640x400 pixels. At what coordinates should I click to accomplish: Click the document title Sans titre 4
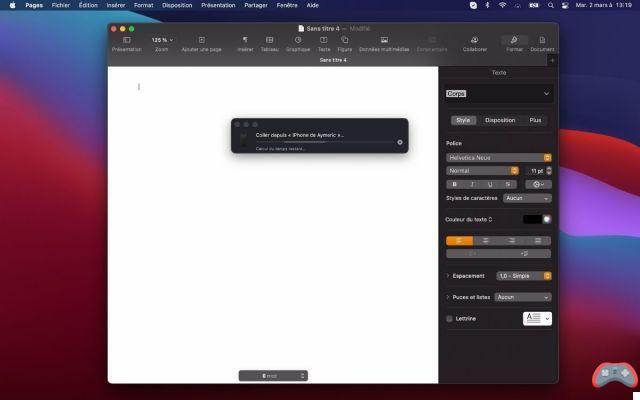tap(323, 29)
